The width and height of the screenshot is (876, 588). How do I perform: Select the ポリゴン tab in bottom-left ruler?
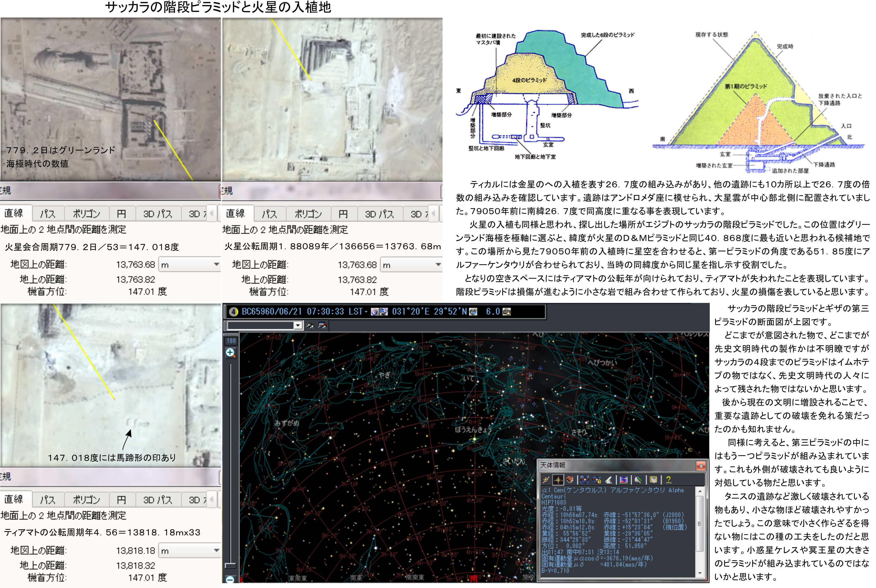pyautogui.click(x=86, y=500)
